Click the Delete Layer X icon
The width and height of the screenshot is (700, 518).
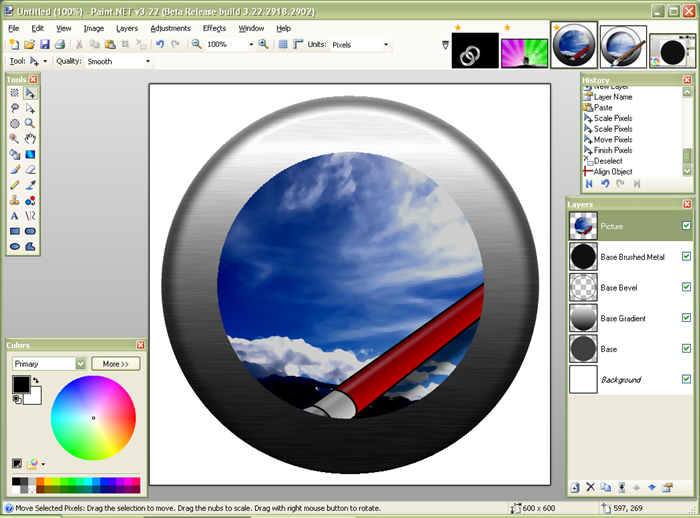coord(590,487)
